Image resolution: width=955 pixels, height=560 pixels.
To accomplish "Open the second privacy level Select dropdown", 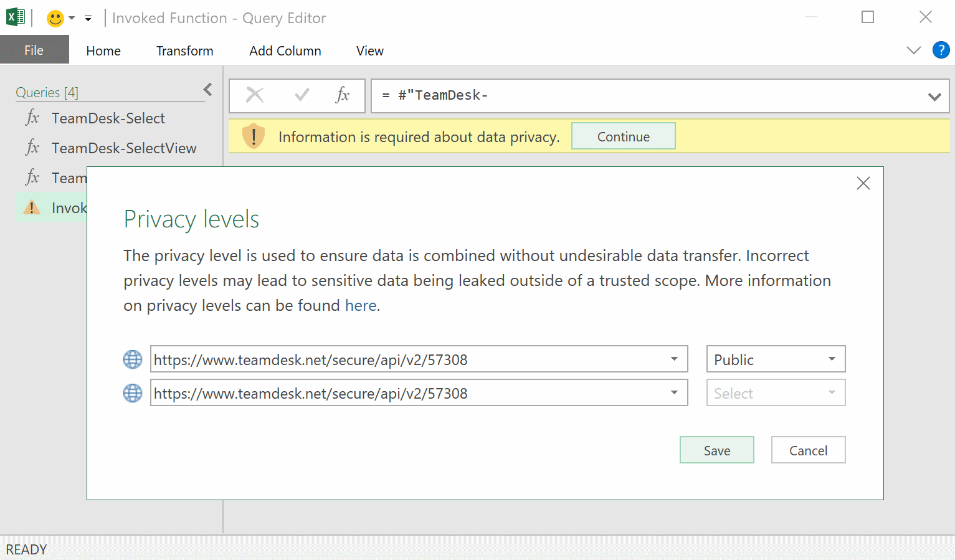I will click(x=776, y=393).
